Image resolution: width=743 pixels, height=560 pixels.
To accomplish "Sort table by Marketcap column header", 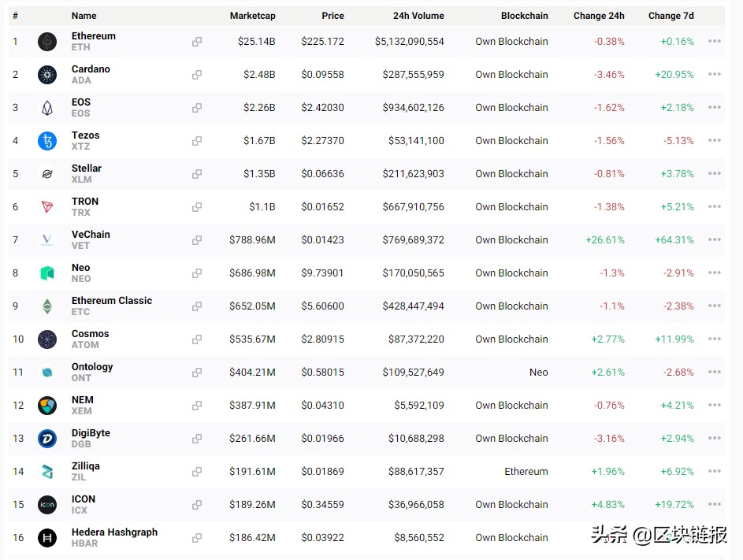I will click(253, 16).
